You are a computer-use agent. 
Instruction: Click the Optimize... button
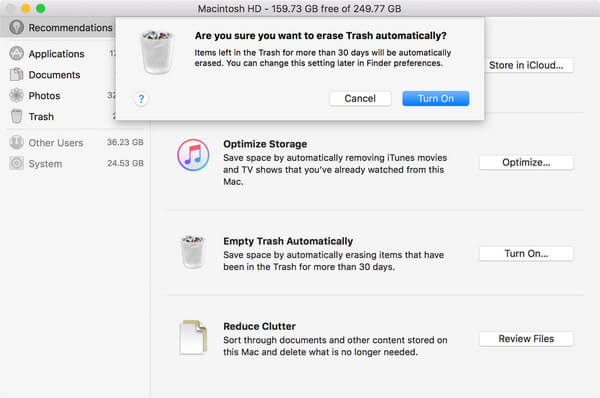[526, 162]
